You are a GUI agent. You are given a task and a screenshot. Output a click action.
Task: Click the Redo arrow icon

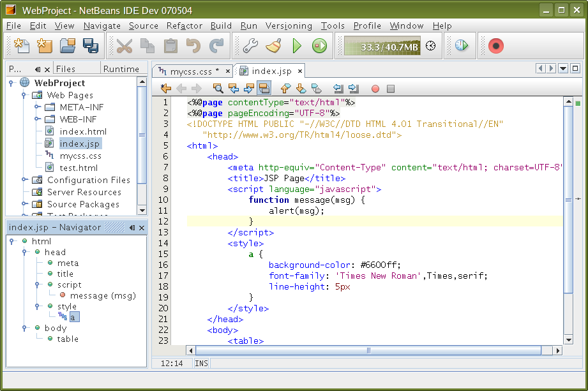point(216,46)
